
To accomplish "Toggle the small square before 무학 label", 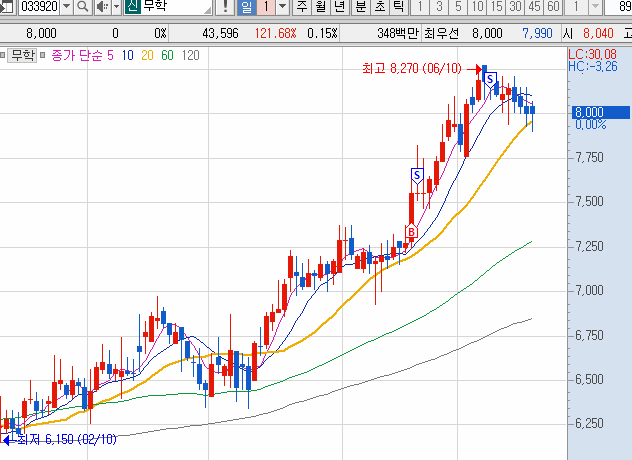I will [x=6, y=54].
